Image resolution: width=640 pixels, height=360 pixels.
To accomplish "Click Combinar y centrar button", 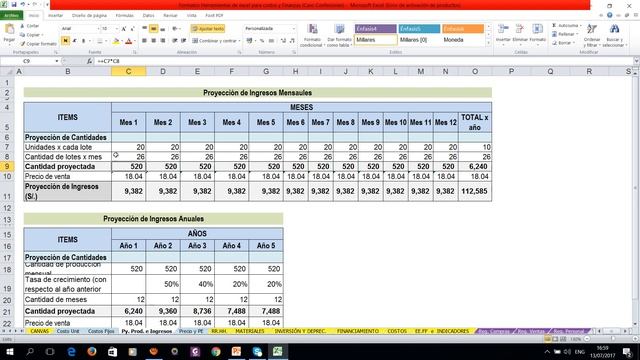I will [x=215, y=41].
